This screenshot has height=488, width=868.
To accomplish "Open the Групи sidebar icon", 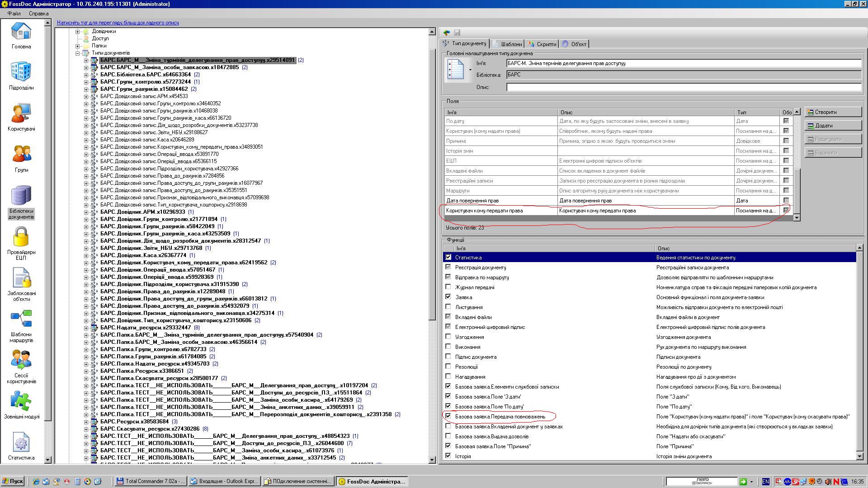I will coord(21,155).
